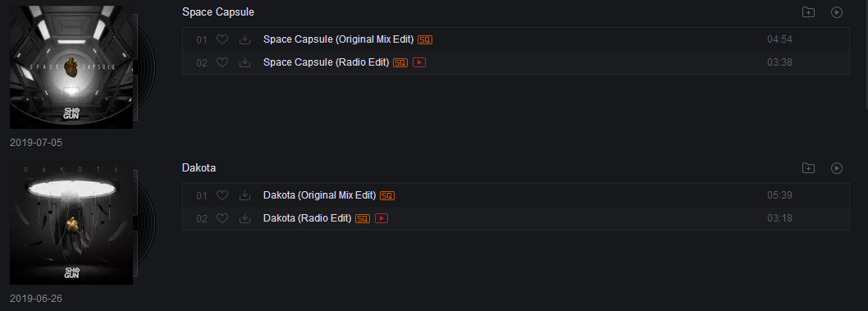Add Space Capsule album to playlist folder
The height and width of the screenshot is (311, 868).
[x=808, y=12]
